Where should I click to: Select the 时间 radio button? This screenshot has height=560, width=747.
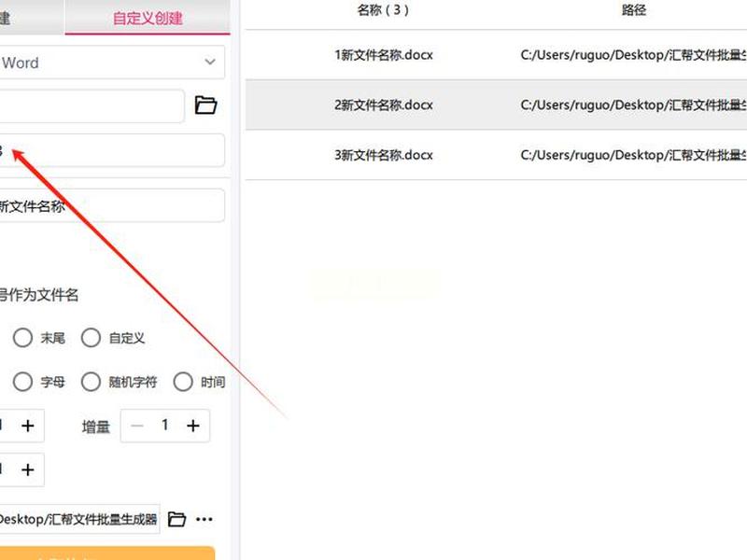[x=183, y=382]
